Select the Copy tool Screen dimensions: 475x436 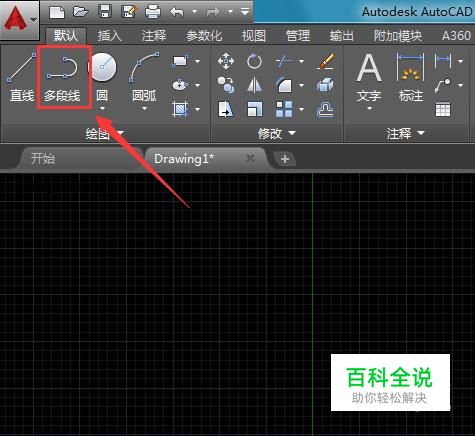226,85
